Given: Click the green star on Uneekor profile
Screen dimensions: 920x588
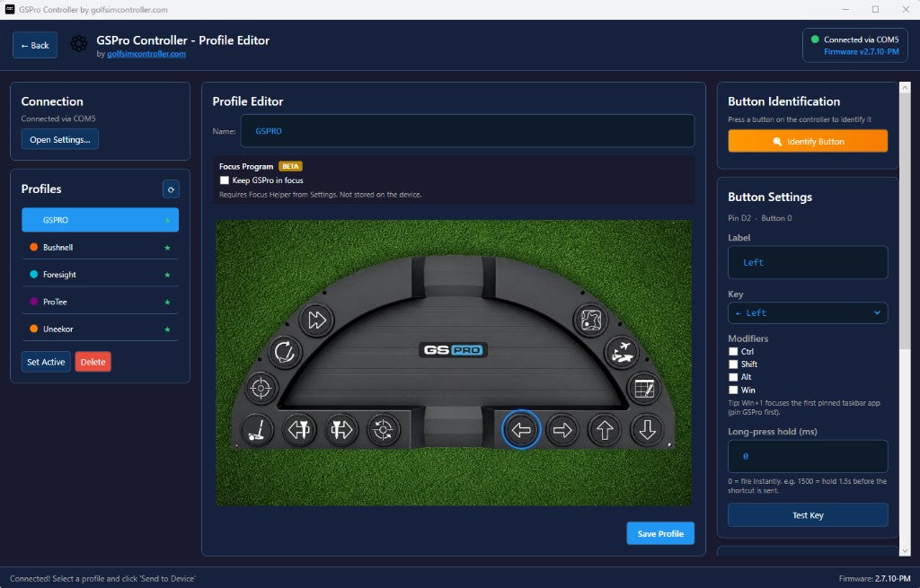Looking at the screenshot, I should pyautogui.click(x=167, y=329).
